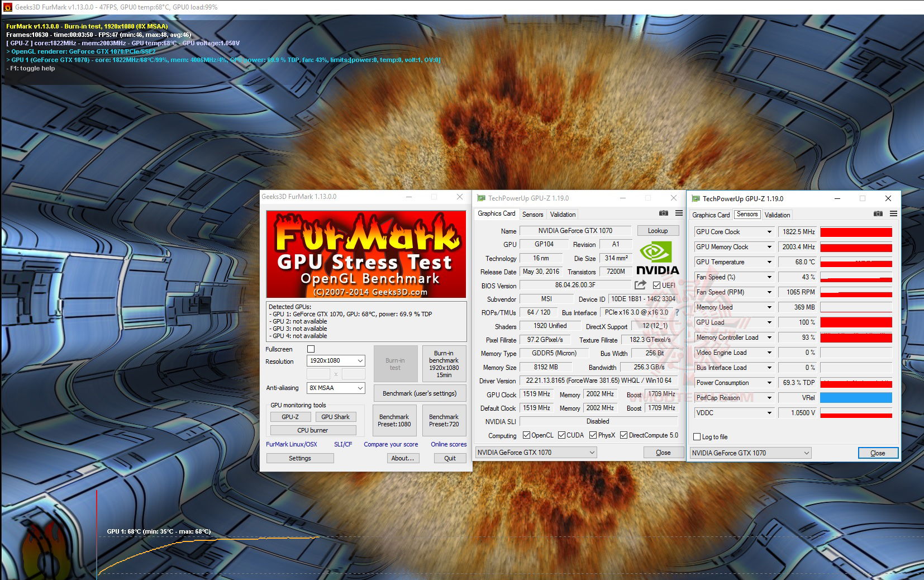The width and height of the screenshot is (924, 580).
Task: Click the Name field NVIDIA GeForce GTX 1070
Action: [x=575, y=231]
